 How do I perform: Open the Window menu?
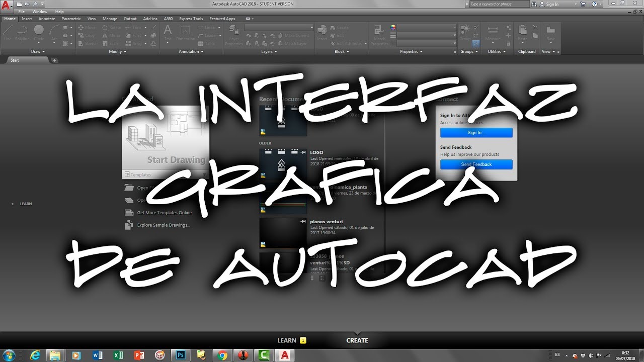click(x=40, y=12)
